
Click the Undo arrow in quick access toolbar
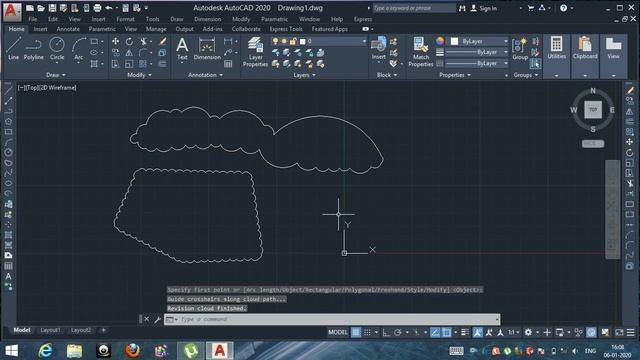pyautogui.click(x=109, y=8)
